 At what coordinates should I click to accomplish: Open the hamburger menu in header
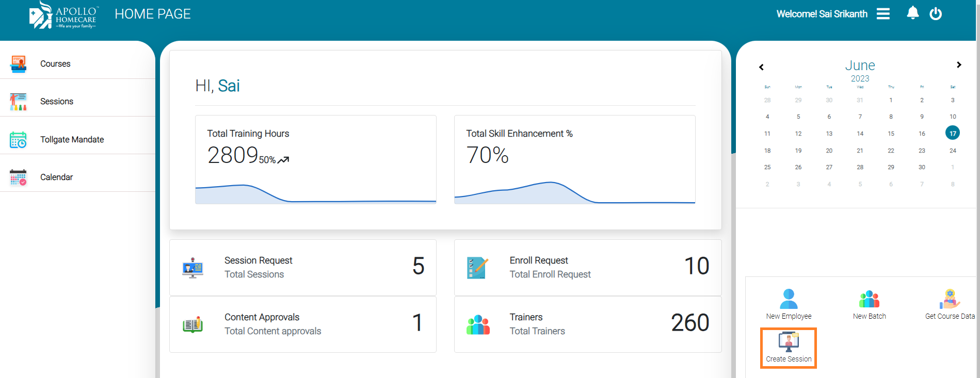pos(883,14)
